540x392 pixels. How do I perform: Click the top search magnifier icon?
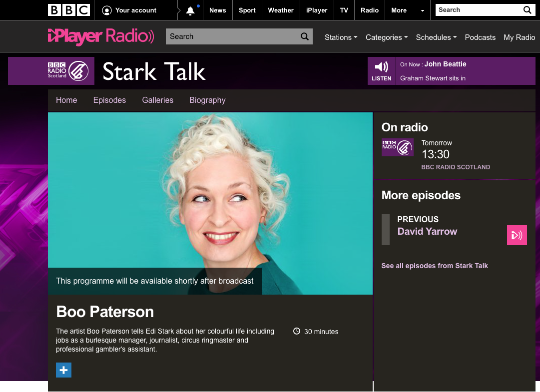click(527, 10)
